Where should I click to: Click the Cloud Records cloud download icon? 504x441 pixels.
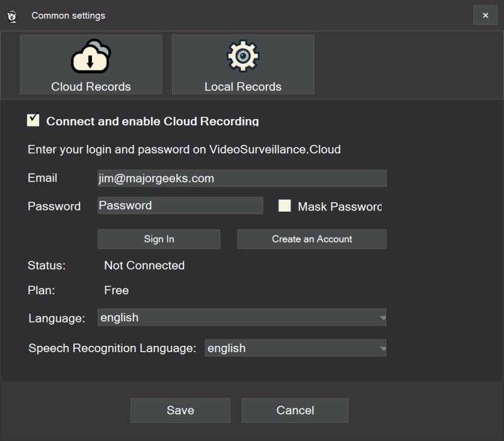91,56
